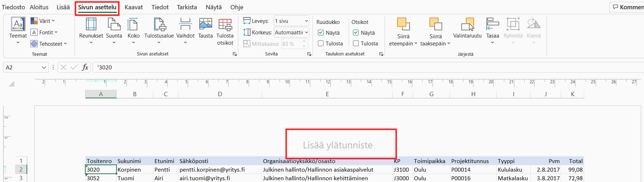
Task: Select column A header
Action: (101, 94)
